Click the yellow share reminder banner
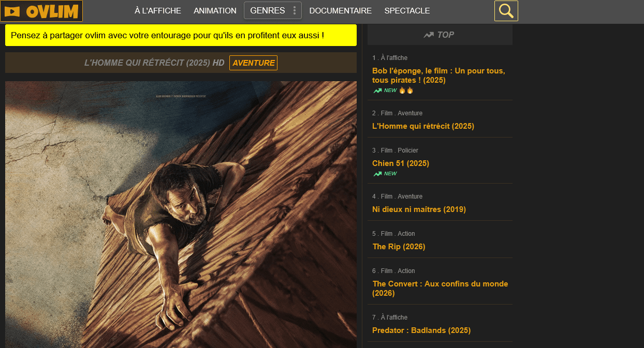The height and width of the screenshot is (348, 644). tap(181, 35)
